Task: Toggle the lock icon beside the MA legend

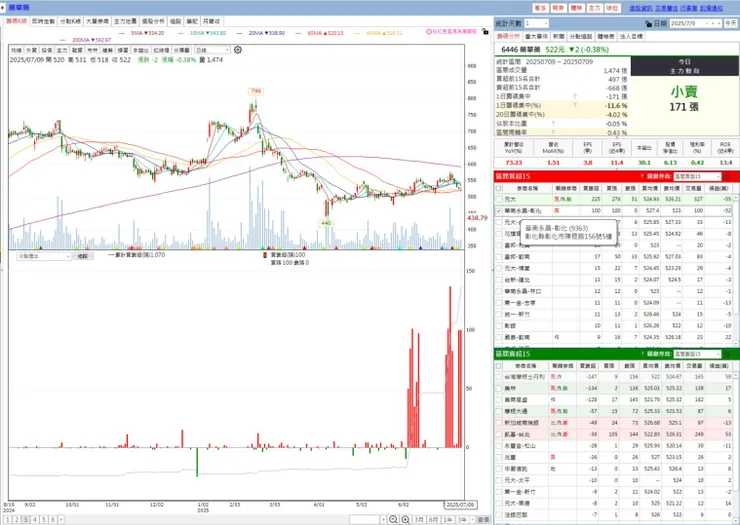Action: (x=485, y=31)
